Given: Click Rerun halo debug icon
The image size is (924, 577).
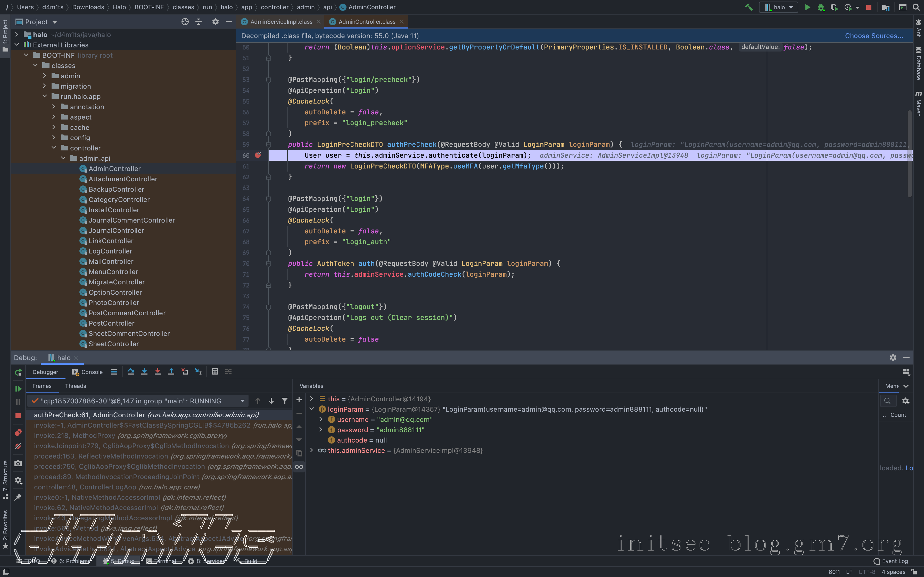Looking at the screenshot, I should pyautogui.click(x=18, y=372).
